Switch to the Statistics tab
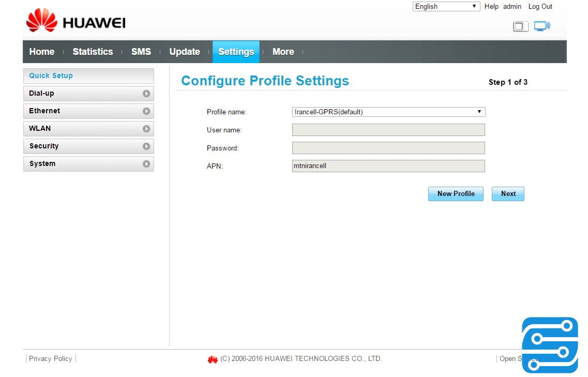588x377 pixels. click(x=93, y=52)
